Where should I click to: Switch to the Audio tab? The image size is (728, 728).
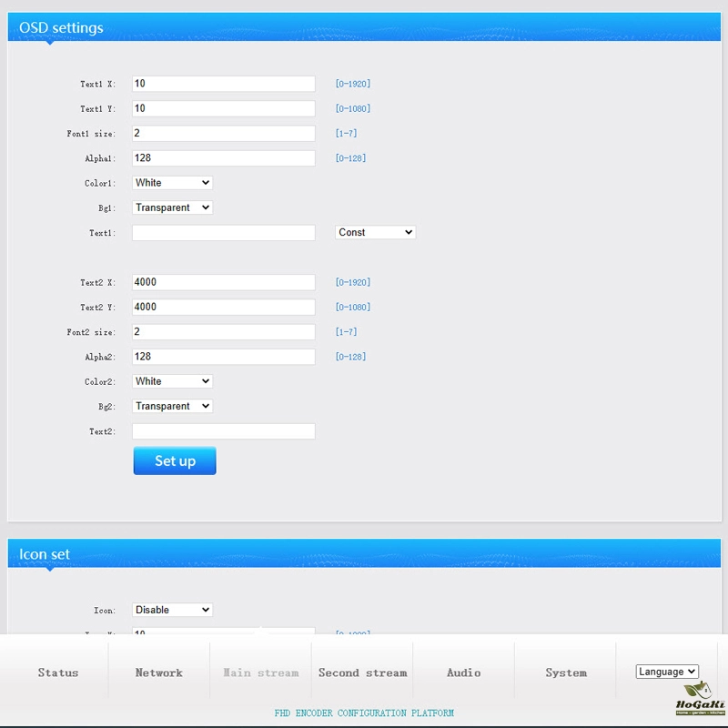pos(464,672)
